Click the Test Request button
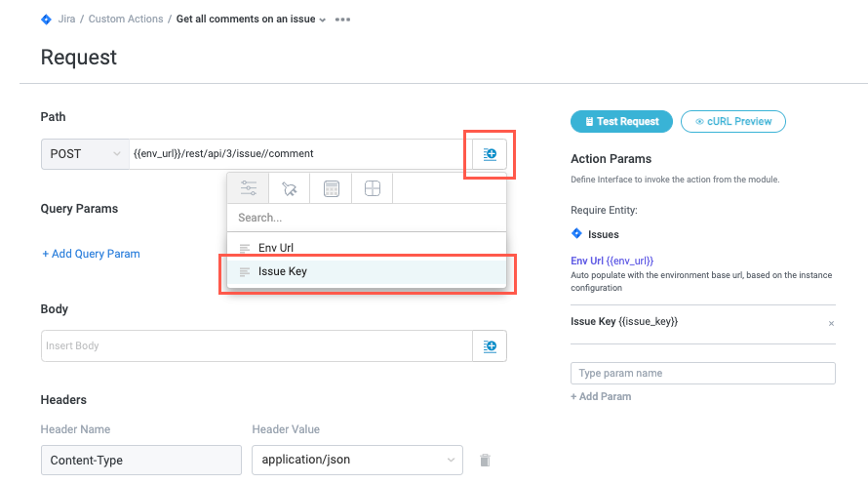This screenshot has height=484, width=868. point(621,122)
